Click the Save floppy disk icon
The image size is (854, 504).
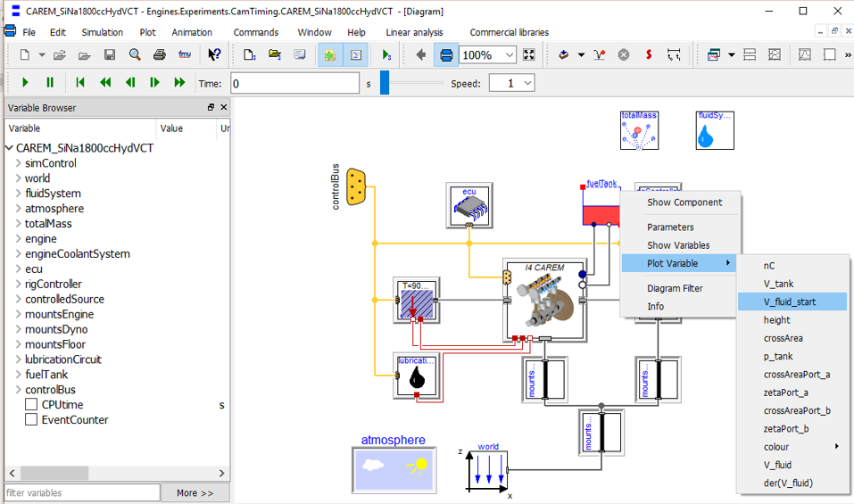coord(110,55)
